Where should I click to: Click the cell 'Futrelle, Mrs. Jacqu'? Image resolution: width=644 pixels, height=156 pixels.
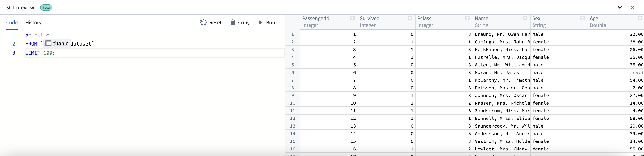pyautogui.click(x=502, y=57)
